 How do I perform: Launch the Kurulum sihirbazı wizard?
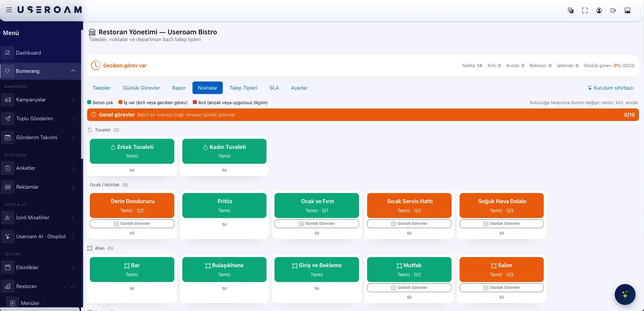pos(611,88)
